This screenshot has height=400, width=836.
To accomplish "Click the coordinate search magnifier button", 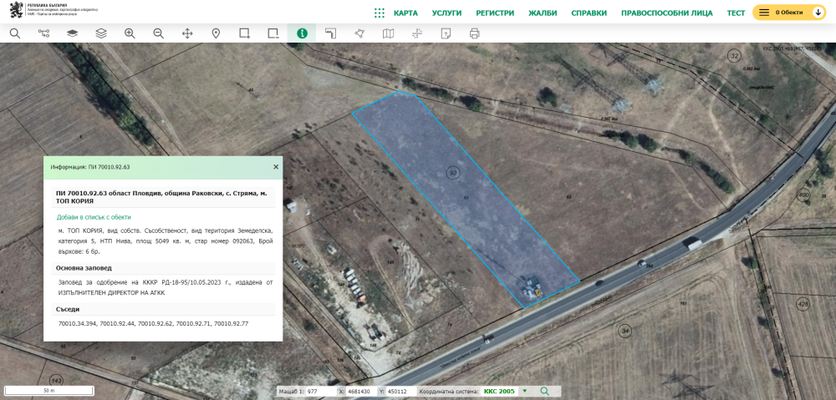I will tap(545, 391).
